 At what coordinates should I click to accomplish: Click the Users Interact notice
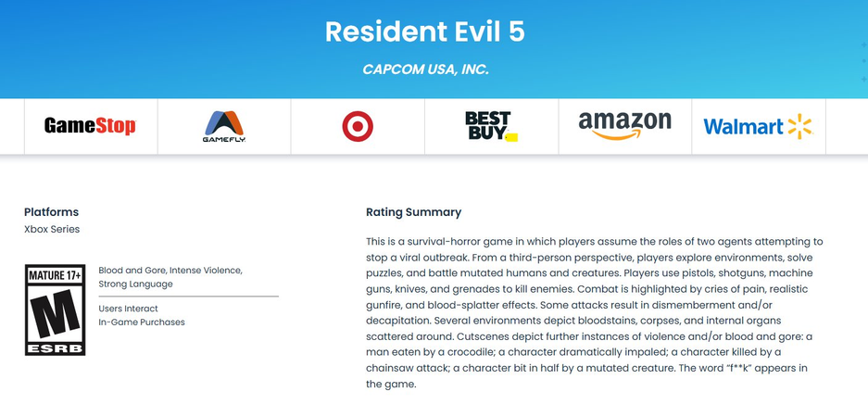point(128,309)
